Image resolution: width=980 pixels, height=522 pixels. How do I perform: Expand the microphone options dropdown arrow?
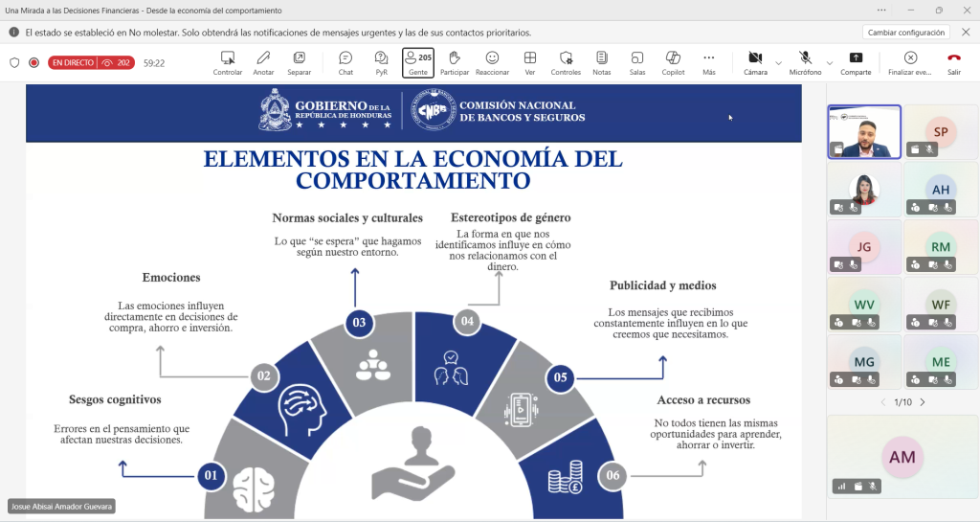(x=830, y=63)
